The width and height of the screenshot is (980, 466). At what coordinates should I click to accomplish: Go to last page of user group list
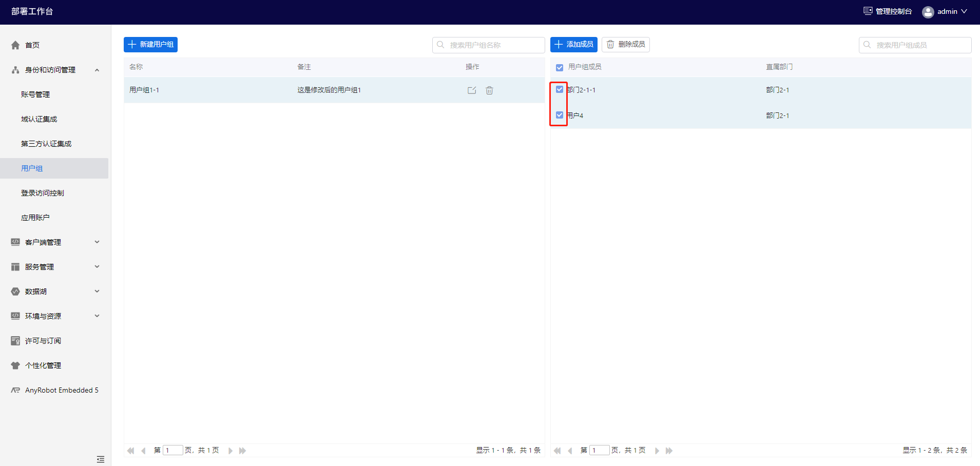click(243, 451)
